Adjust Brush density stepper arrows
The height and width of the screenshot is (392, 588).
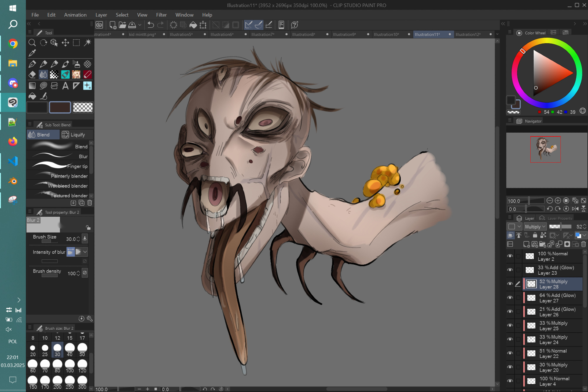[78, 273]
